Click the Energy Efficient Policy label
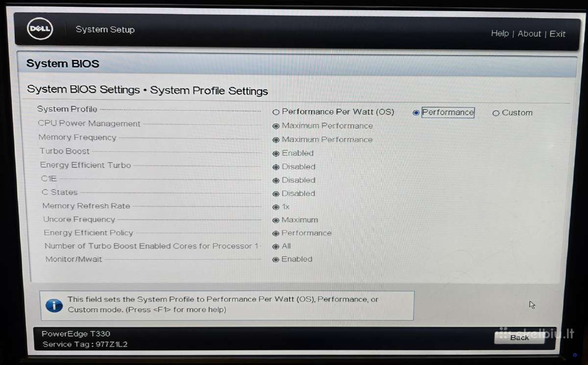Viewport: 588px width, 365px height. point(89,233)
